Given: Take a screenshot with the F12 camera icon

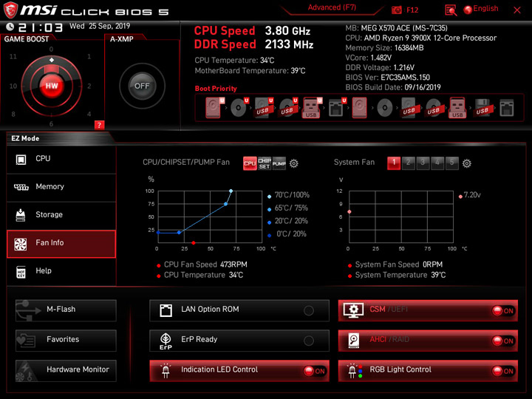Looking at the screenshot, I should 396,10.
